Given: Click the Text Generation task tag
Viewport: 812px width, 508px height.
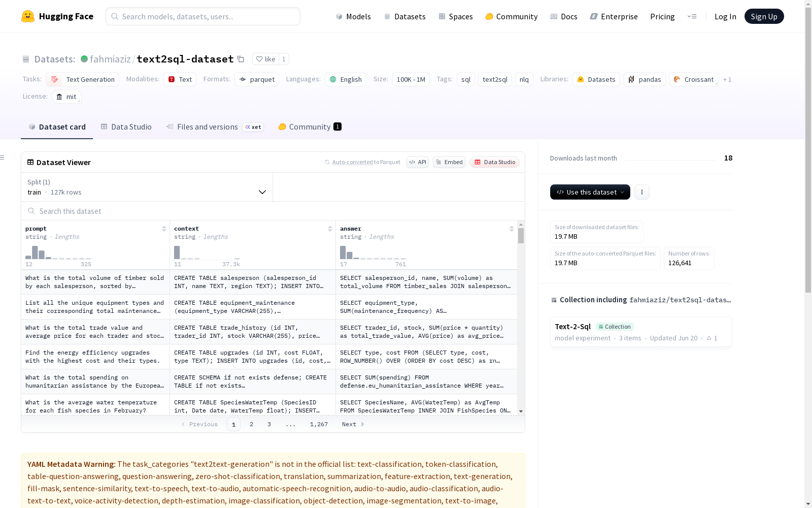Looking at the screenshot, I should (83, 79).
